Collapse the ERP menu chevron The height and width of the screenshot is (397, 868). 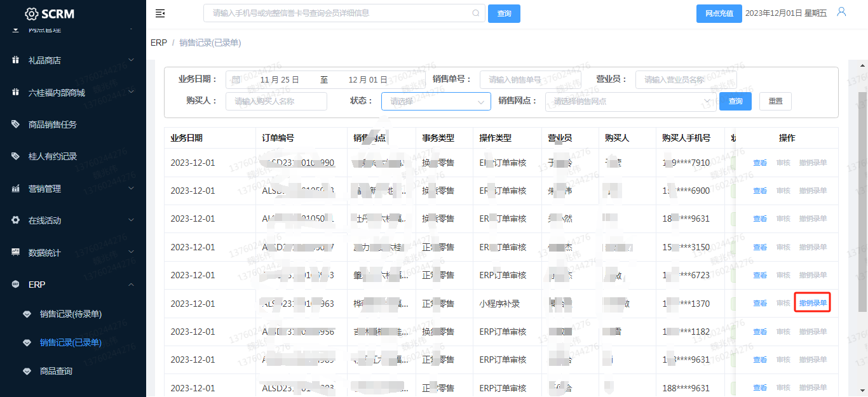pos(132,285)
